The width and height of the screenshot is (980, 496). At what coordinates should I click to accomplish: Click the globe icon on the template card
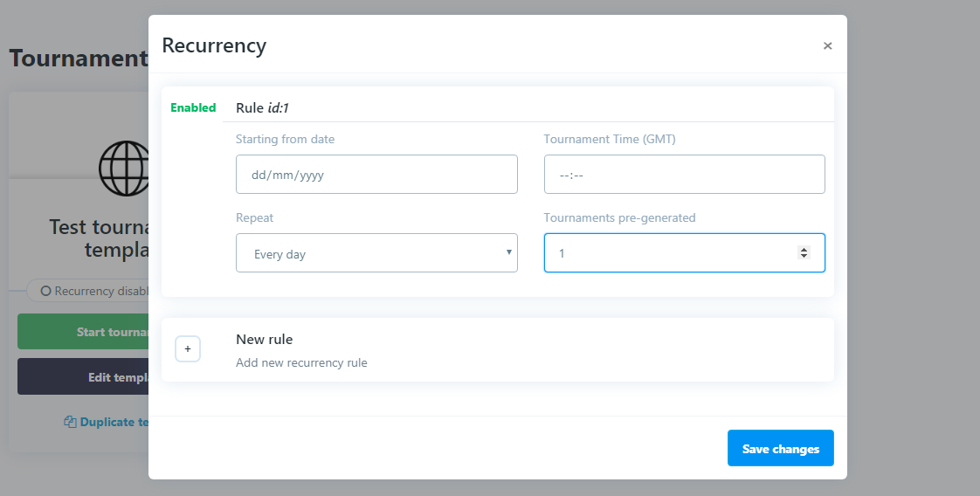pyautogui.click(x=124, y=168)
